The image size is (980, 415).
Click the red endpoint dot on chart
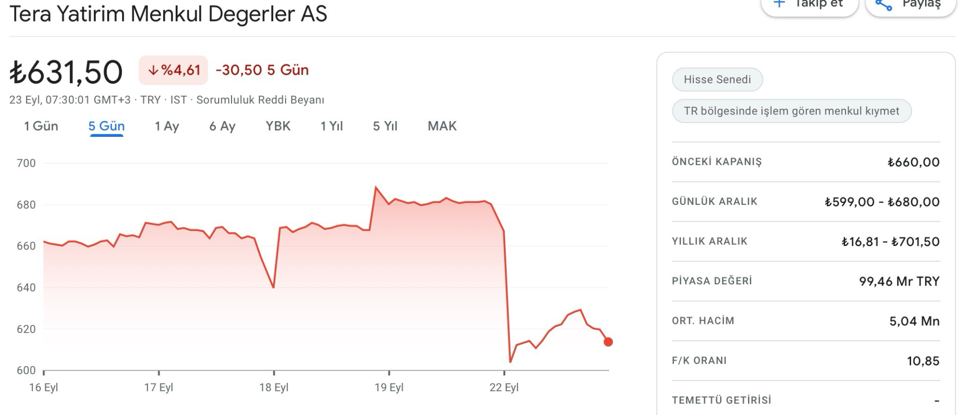point(608,342)
